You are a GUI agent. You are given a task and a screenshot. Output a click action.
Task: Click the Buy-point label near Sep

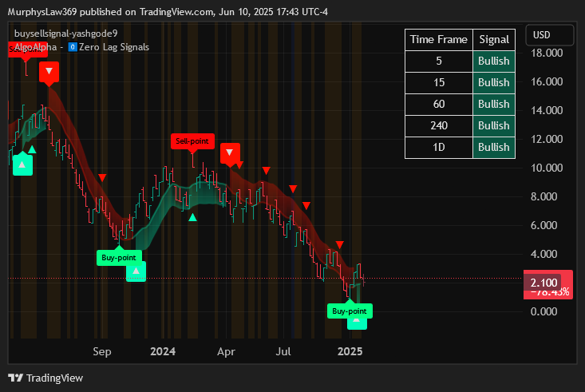pos(119,258)
